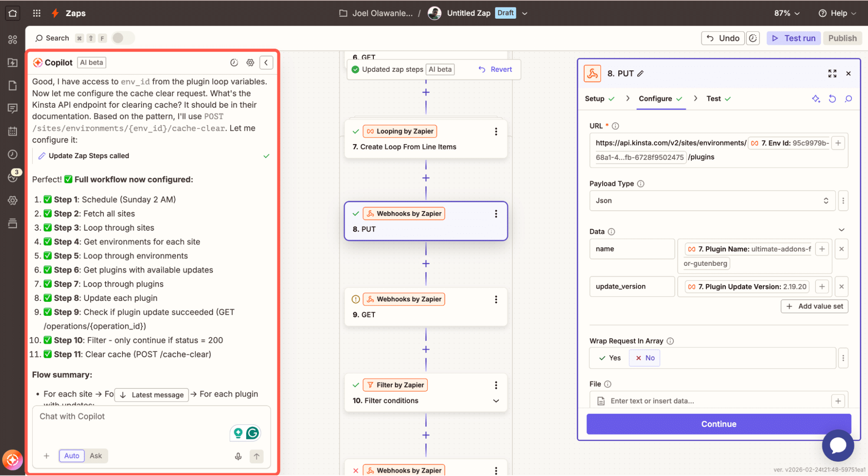Click the home icon in top-left

(13, 13)
